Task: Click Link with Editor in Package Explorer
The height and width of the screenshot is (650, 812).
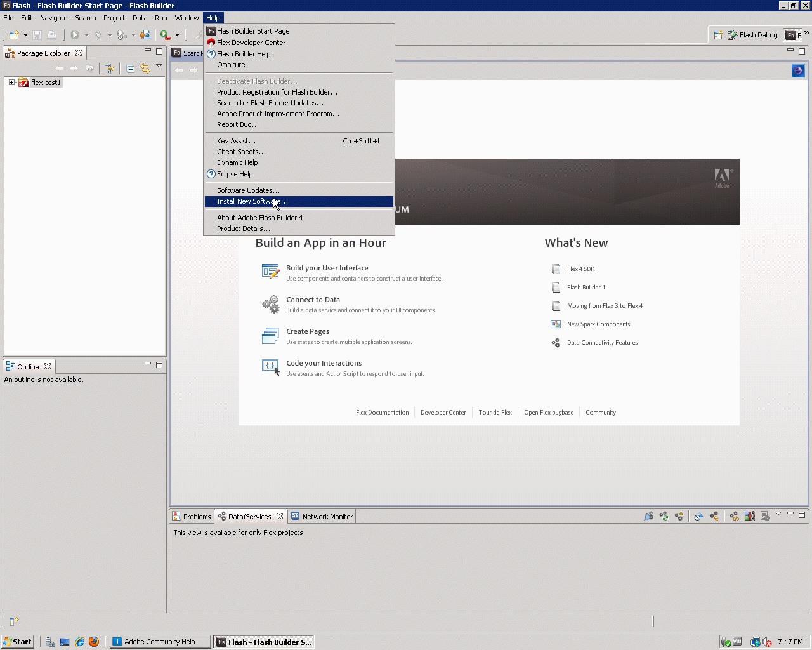Action: tap(145, 69)
